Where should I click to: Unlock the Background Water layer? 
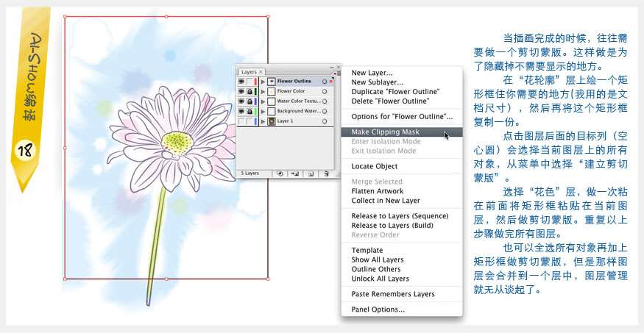(x=250, y=111)
